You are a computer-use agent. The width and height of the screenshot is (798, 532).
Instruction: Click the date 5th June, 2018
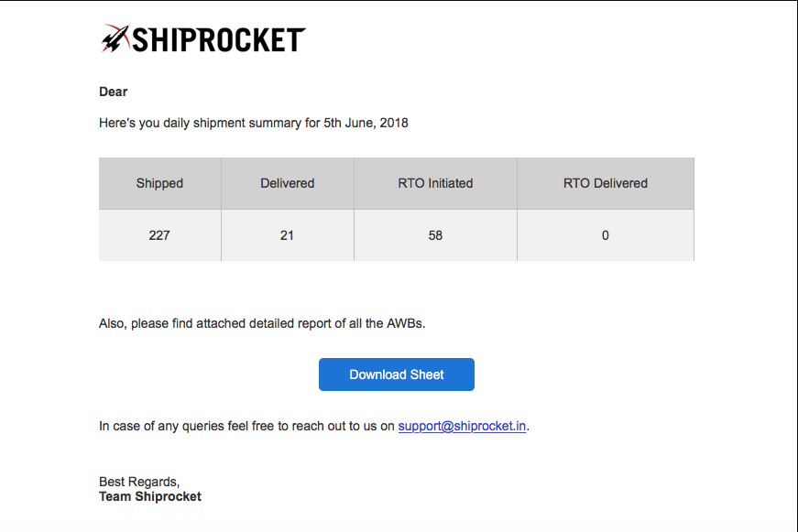pyautogui.click(x=366, y=123)
